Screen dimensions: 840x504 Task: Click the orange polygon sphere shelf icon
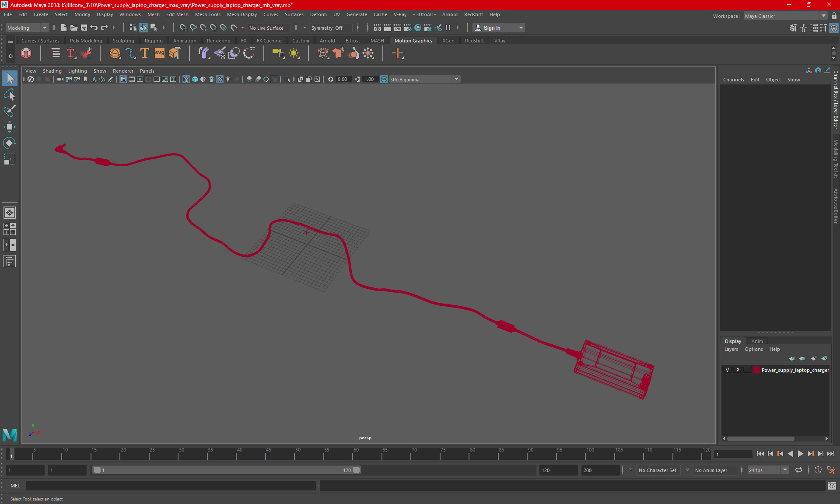pyautogui.click(x=115, y=53)
